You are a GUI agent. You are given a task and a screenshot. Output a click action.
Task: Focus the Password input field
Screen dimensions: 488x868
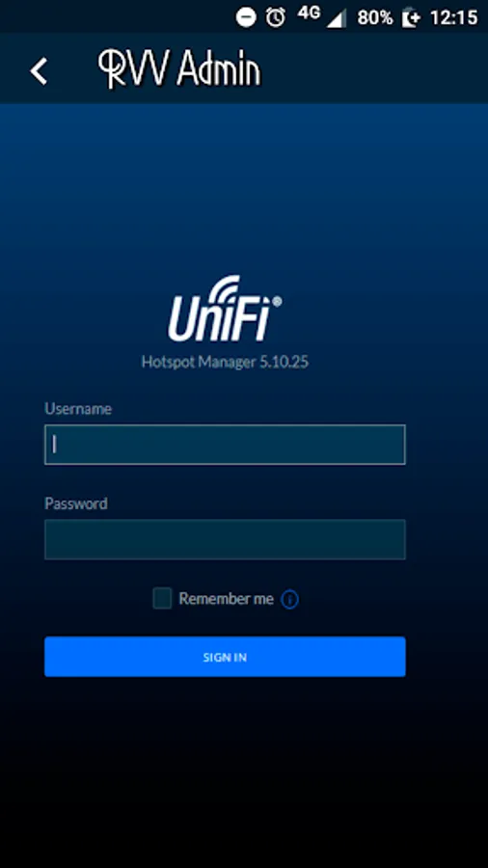[x=225, y=539]
